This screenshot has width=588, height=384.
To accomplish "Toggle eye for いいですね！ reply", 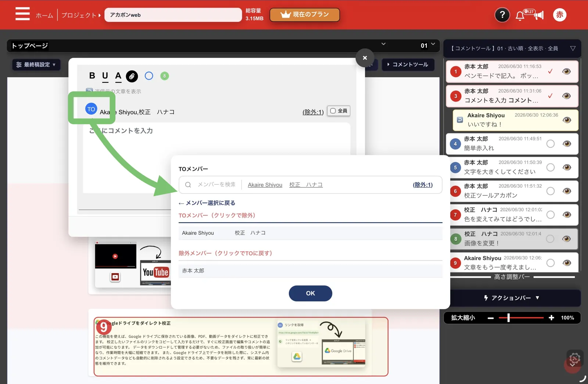I will tap(567, 120).
